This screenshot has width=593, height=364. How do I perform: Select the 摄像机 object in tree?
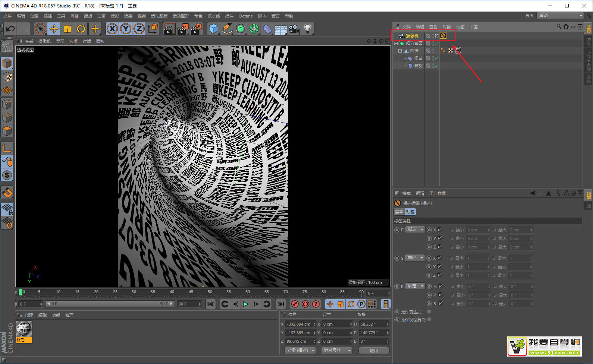(x=412, y=36)
